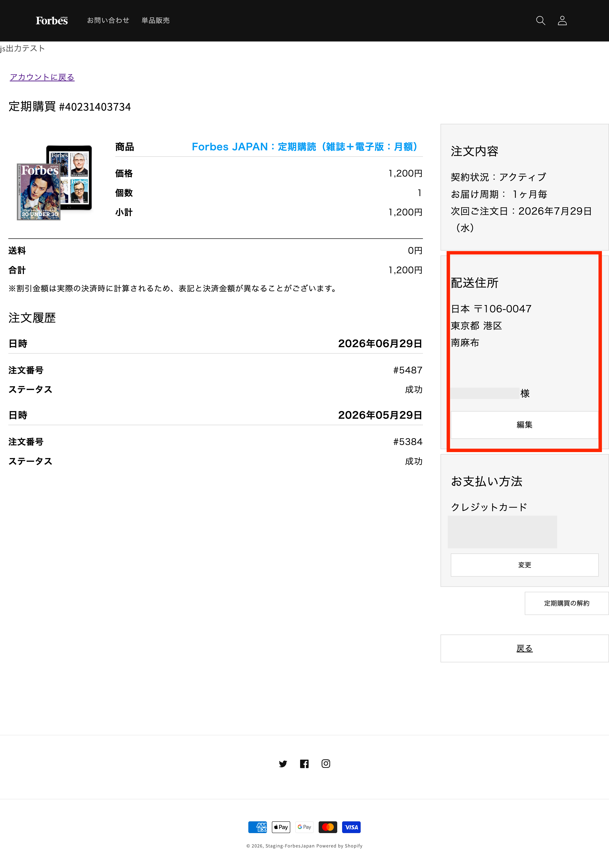Click お届け周期 1ヶ月毎 text
The image size is (609, 868).
click(499, 194)
